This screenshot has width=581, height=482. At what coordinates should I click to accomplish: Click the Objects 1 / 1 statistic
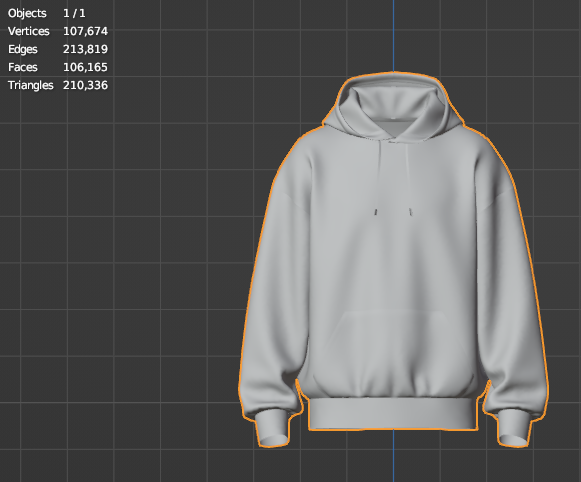click(x=47, y=13)
